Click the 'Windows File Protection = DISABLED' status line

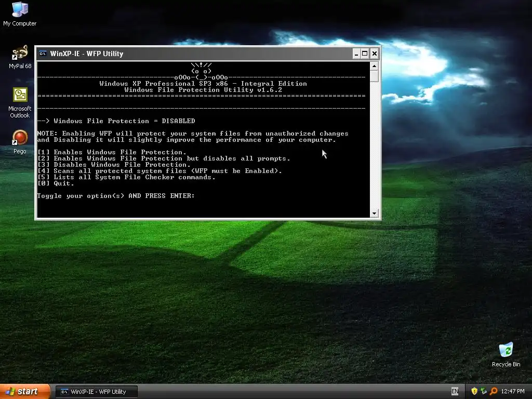116,121
